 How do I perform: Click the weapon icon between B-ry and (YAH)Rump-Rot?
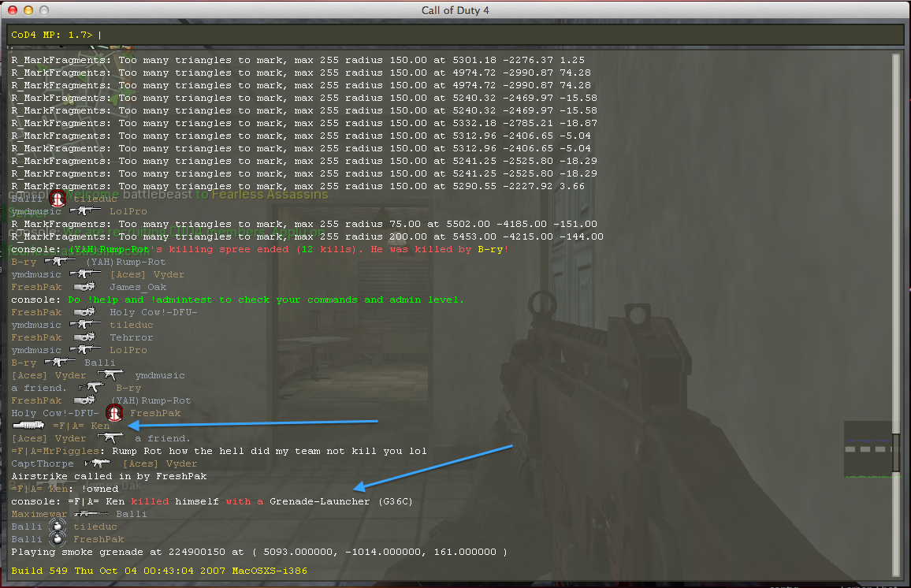point(60,262)
